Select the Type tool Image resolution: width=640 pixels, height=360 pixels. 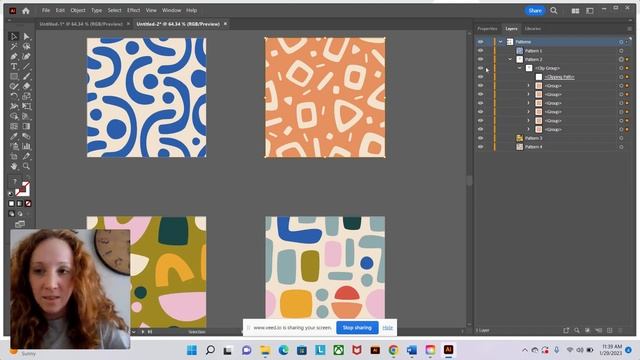(14, 66)
